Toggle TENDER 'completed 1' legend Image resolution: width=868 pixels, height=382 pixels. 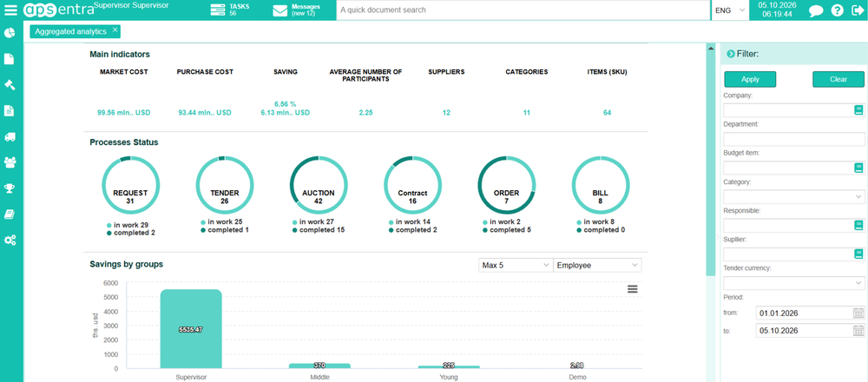(224, 230)
